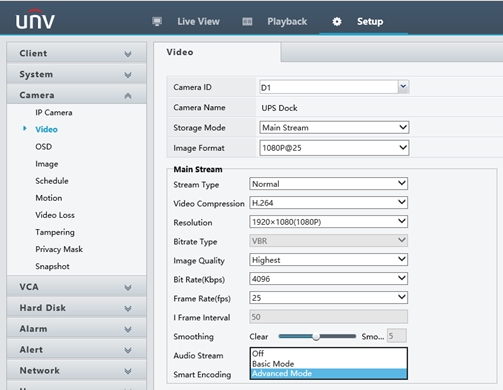Expand the Hard Disk menu section
This screenshot has width=503, height=390.
pos(76,308)
